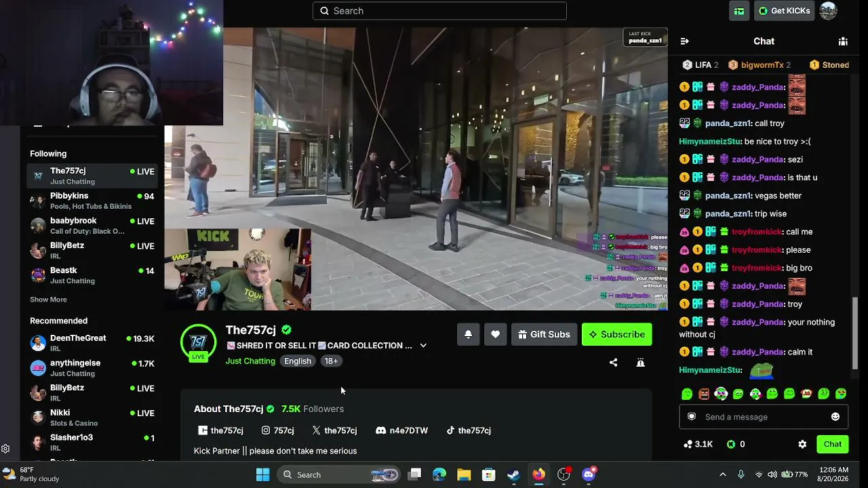Open Discord from taskbar
Screen dimensions: 868x488
589,474
